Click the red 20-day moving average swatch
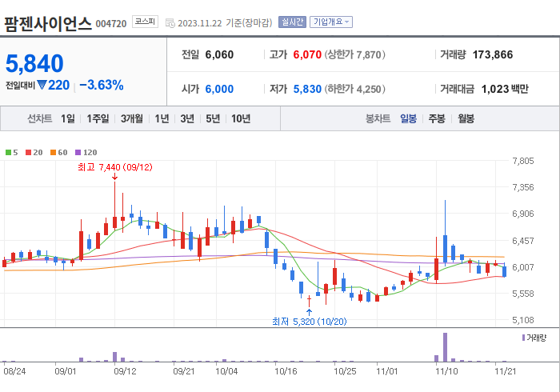The width and height of the screenshot is (560, 392). point(28,153)
